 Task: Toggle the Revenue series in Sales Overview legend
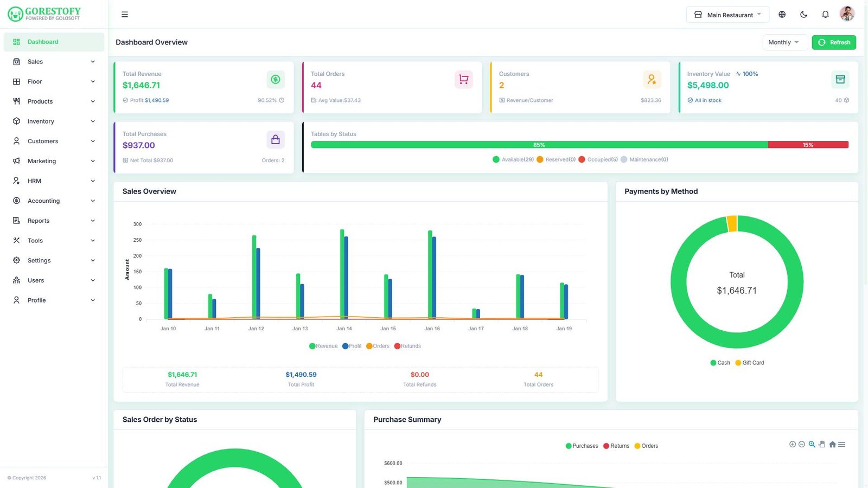click(x=323, y=346)
